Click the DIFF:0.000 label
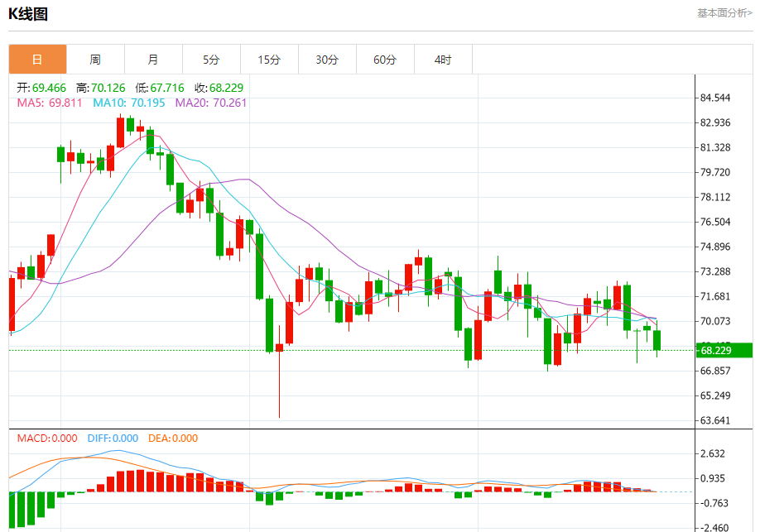This screenshot has height=532, width=760. pos(113,438)
